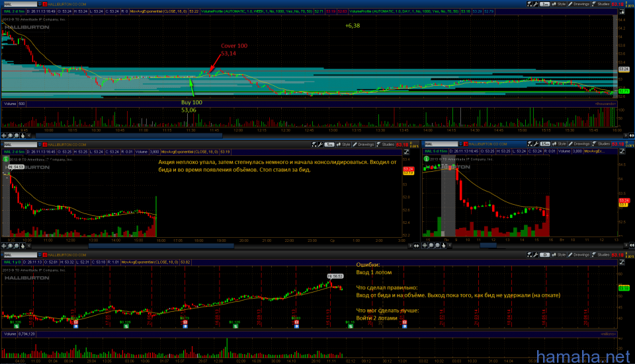Open the D timeframe selector in bottom panel
635x364 pixels.
544,255
